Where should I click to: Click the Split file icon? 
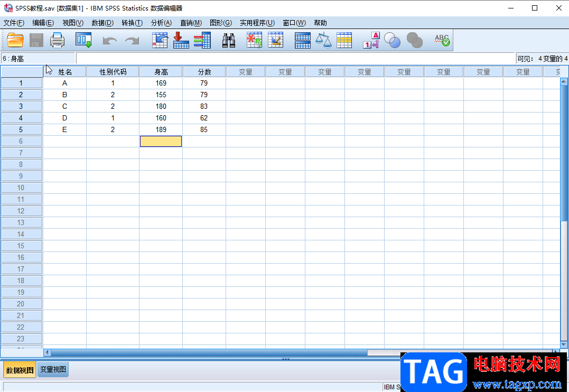coord(303,40)
